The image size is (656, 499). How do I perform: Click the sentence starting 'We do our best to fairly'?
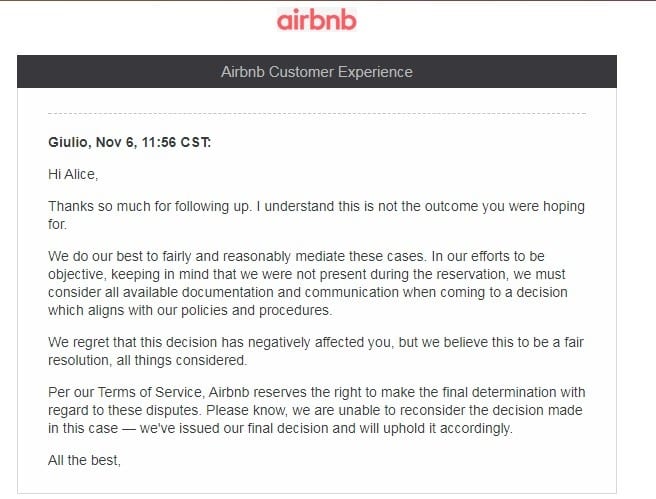237,256
